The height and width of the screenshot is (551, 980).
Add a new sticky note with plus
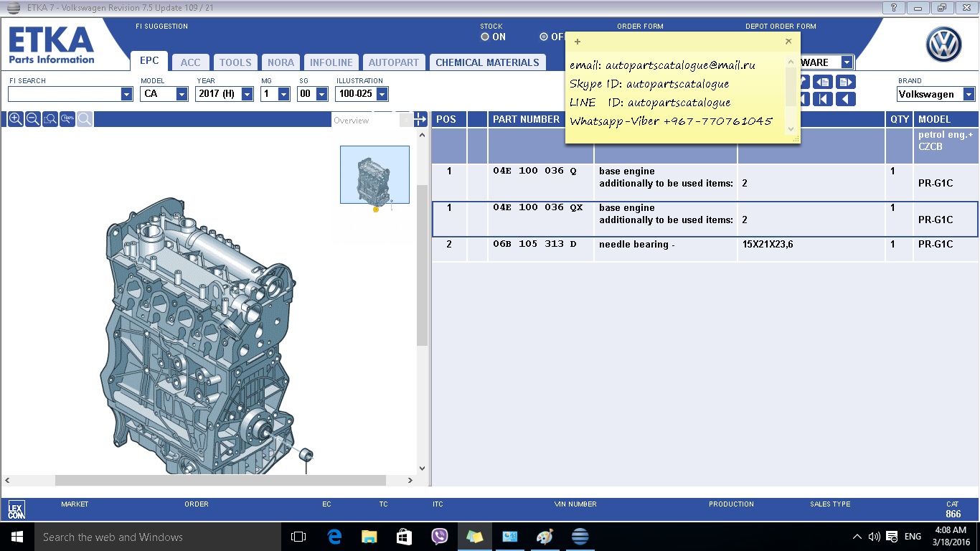click(x=578, y=42)
